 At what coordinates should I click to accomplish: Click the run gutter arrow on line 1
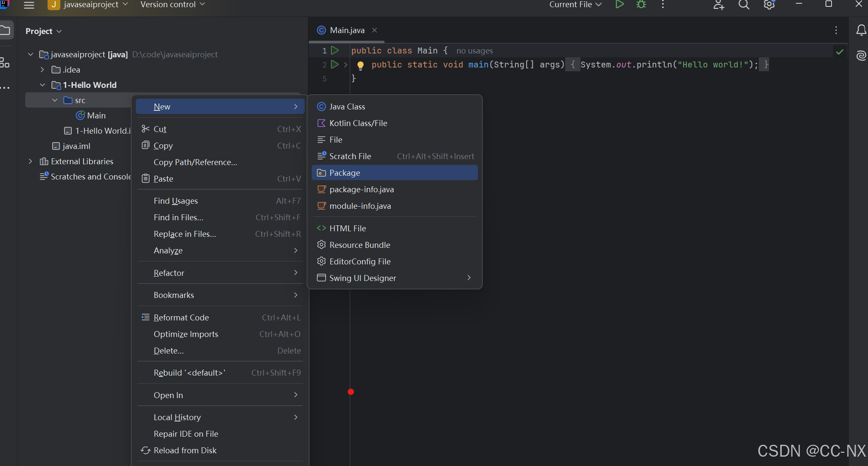click(335, 51)
